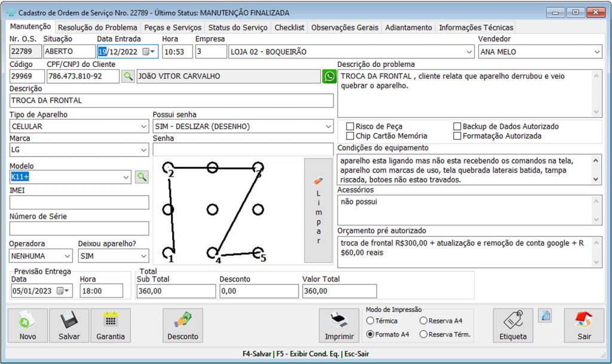
Task: Generate a label with Etiqueta
Action: click(513, 326)
